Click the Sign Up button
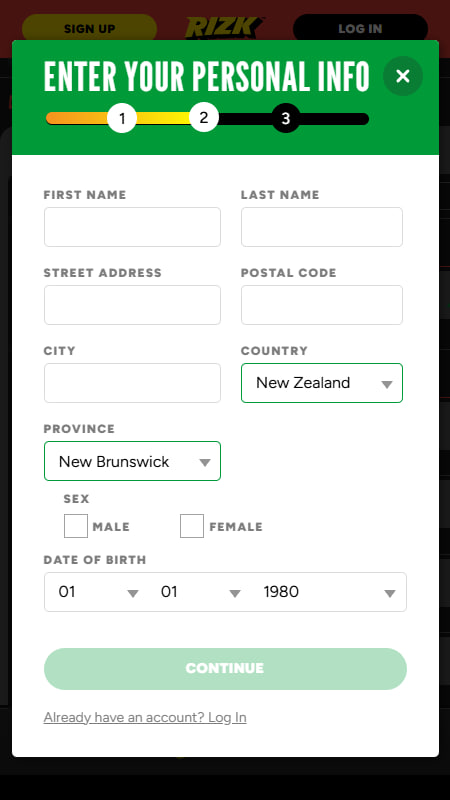The image size is (450, 800). 89,29
